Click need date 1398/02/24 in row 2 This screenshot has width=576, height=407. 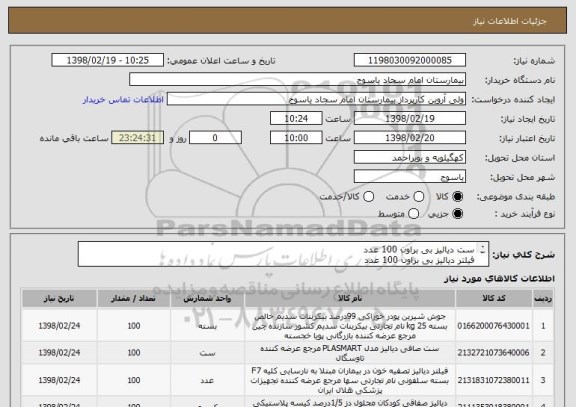pyautogui.click(x=59, y=353)
